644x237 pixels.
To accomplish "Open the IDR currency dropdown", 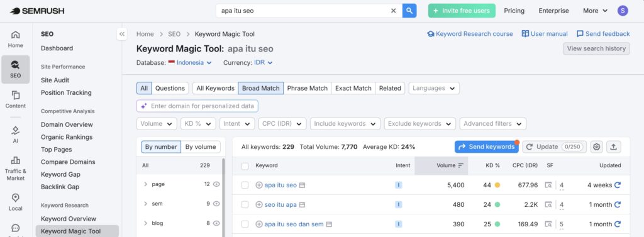I will (x=264, y=63).
